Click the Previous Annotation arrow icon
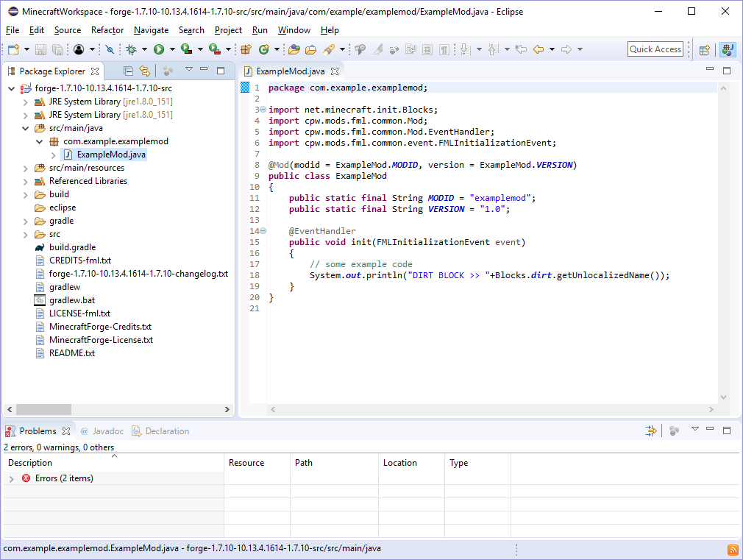 [494, 49]
